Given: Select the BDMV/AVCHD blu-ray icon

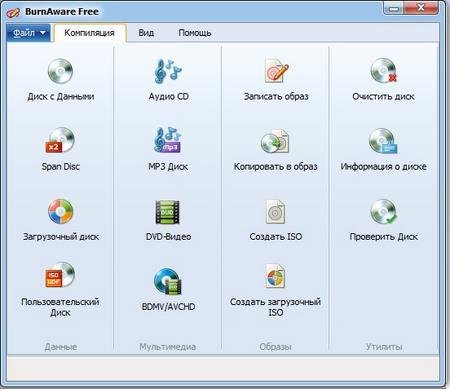Looking at the screenshot, I should [x=168, y=282].
